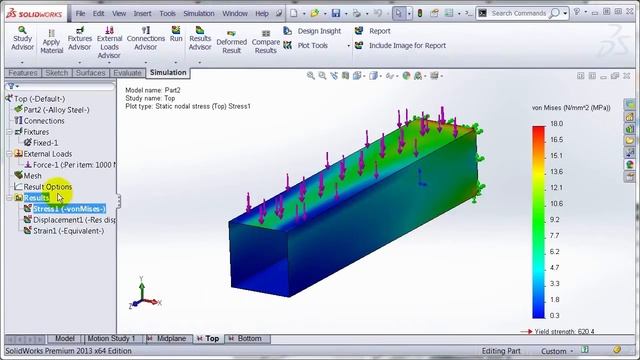Save the document

pos(336,13)
